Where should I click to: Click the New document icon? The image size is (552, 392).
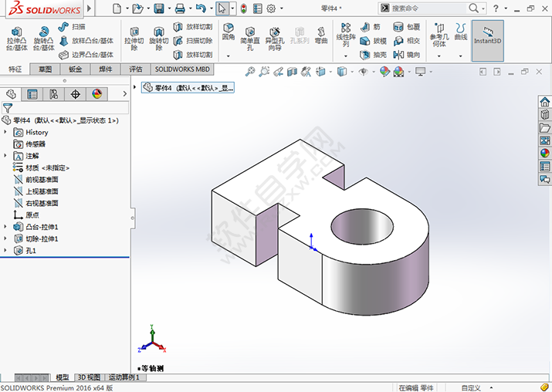pyautogui.click(x=117, y=8)
